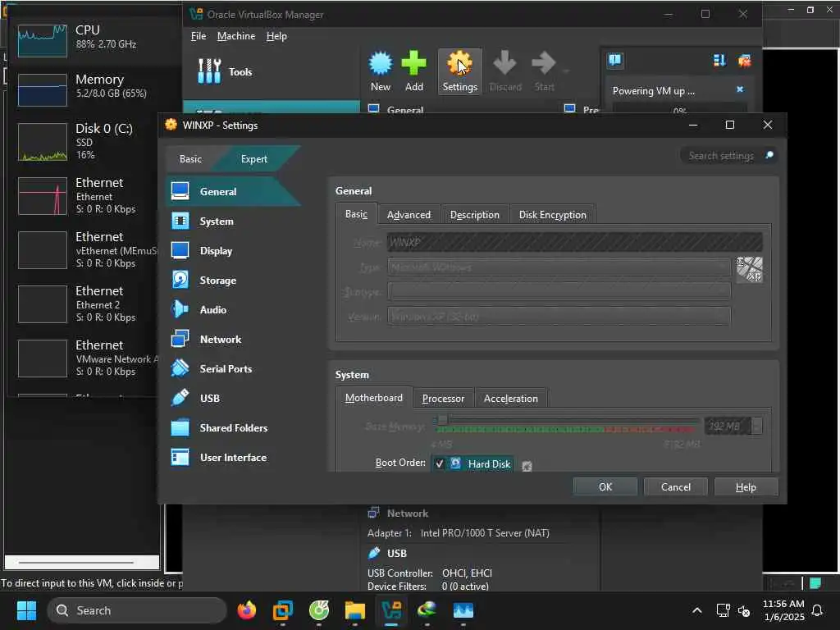Select the Acceleration tab under System
Screen dimensions: 840x630
pos(510,399)
